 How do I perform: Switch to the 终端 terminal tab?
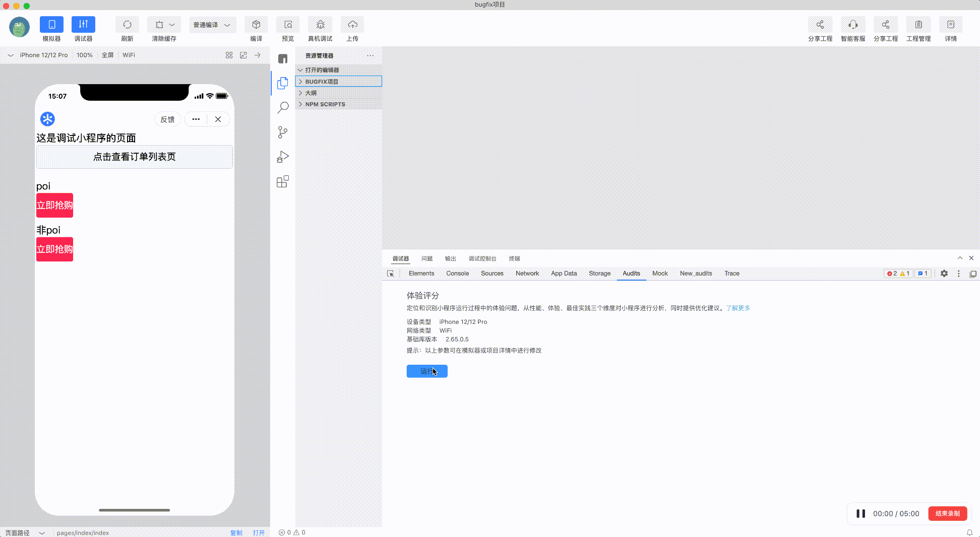[514, 258]
